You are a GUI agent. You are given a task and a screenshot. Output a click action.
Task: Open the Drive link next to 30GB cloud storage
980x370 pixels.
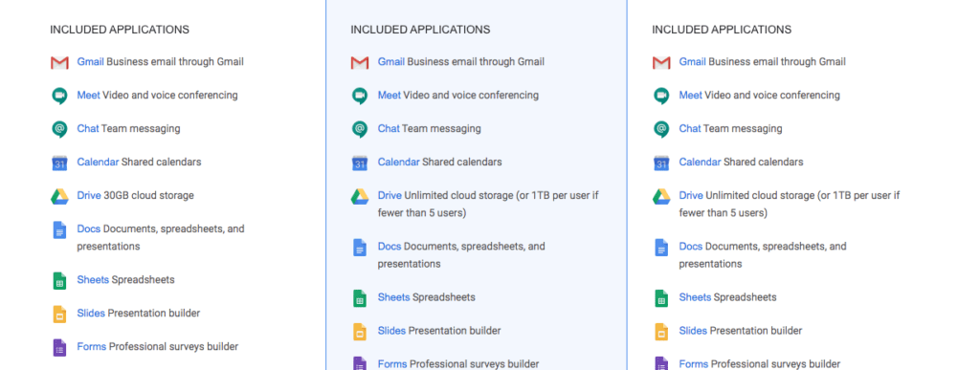[x=89, y=195]
